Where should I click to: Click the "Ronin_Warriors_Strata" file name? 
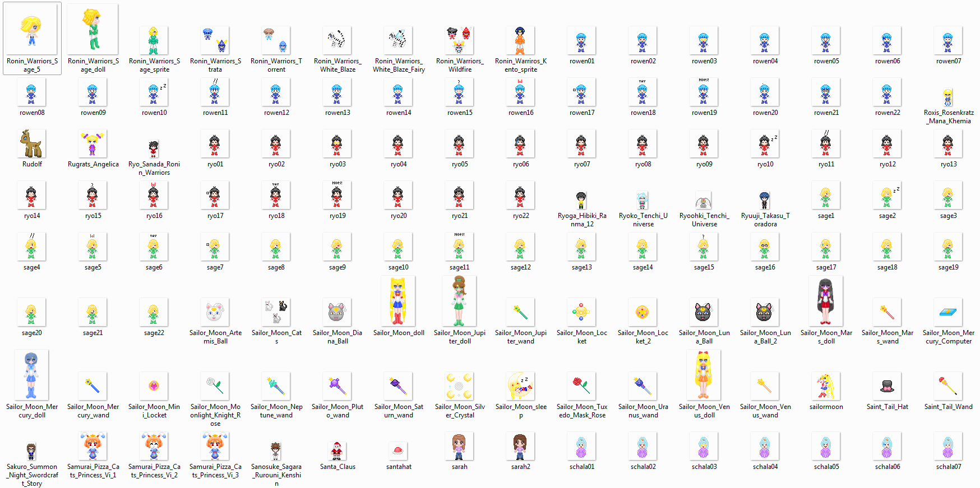[215, 65]
